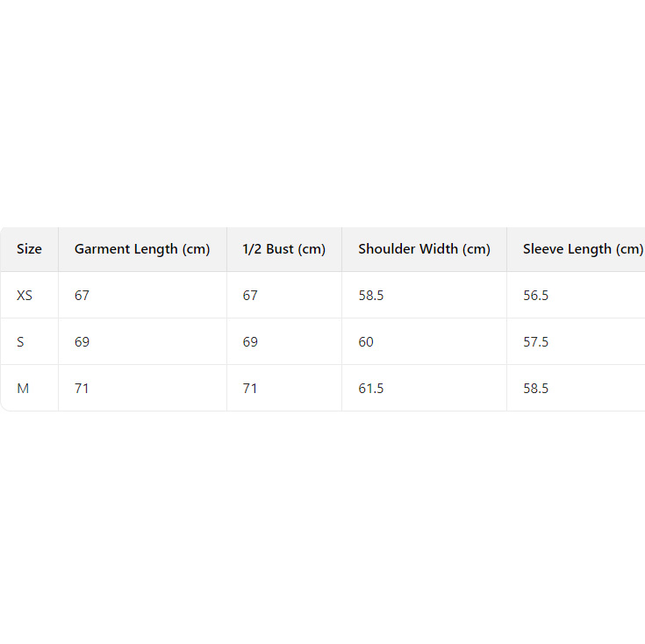The image size is (645, 644).
Task: Click the M 1/2 bust value
Action: point(250,389)
